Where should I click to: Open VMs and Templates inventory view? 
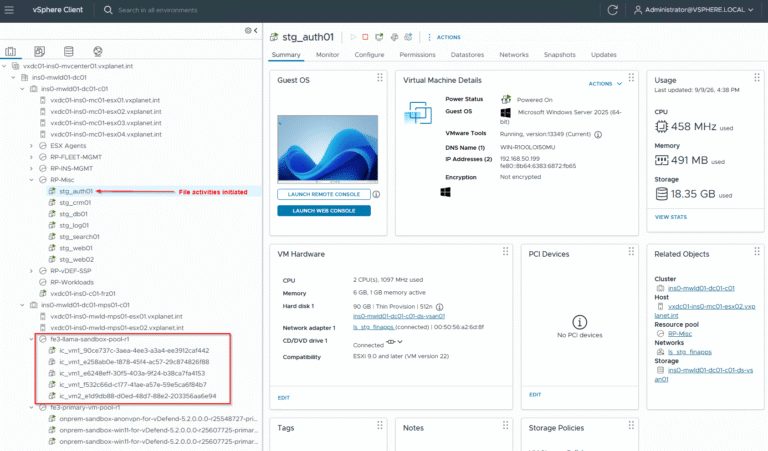(x=39, y=51)
